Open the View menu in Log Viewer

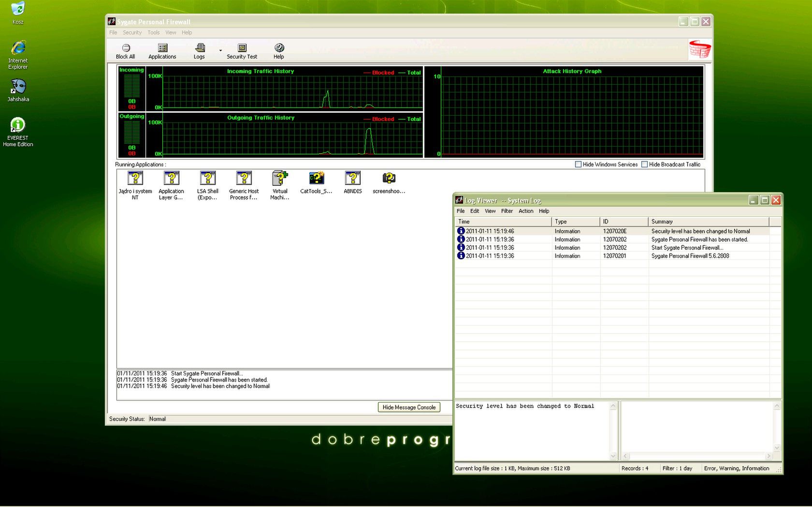490,211
